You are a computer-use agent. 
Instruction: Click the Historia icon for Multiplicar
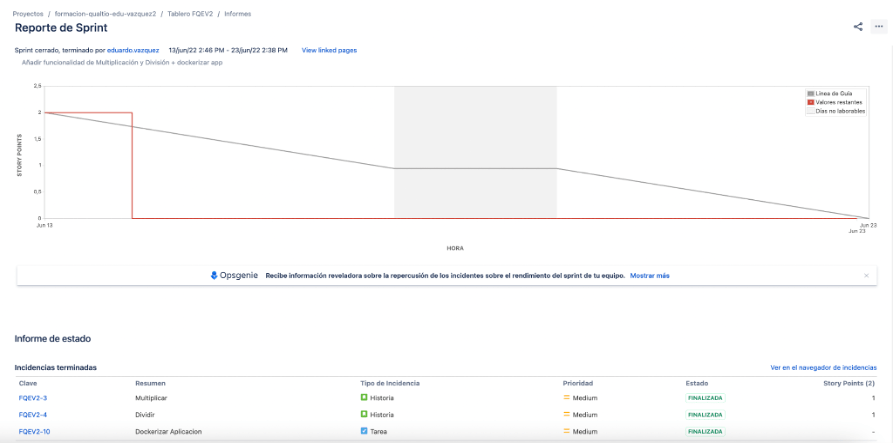[x=364, y=397]
